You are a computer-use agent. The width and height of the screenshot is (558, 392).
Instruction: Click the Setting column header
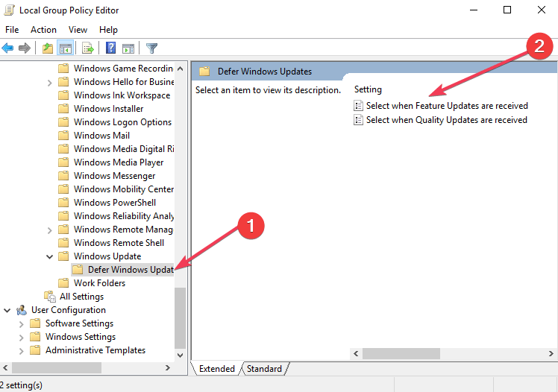click(x=368, y=89)
